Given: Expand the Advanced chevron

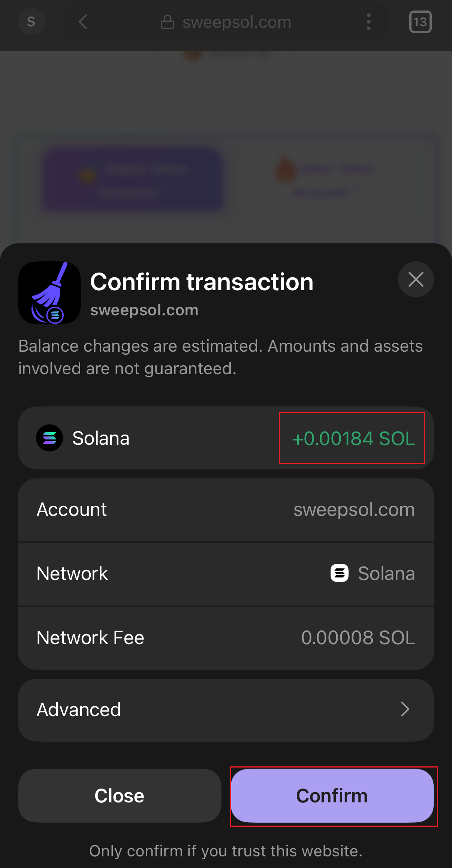Looking at the screenshot, I should point(405,709).
